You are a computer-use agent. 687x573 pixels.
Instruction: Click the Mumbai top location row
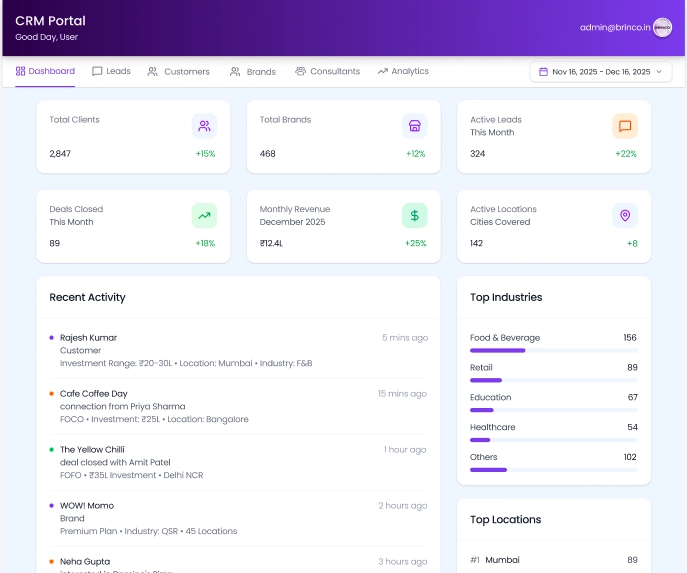[553, 560]
